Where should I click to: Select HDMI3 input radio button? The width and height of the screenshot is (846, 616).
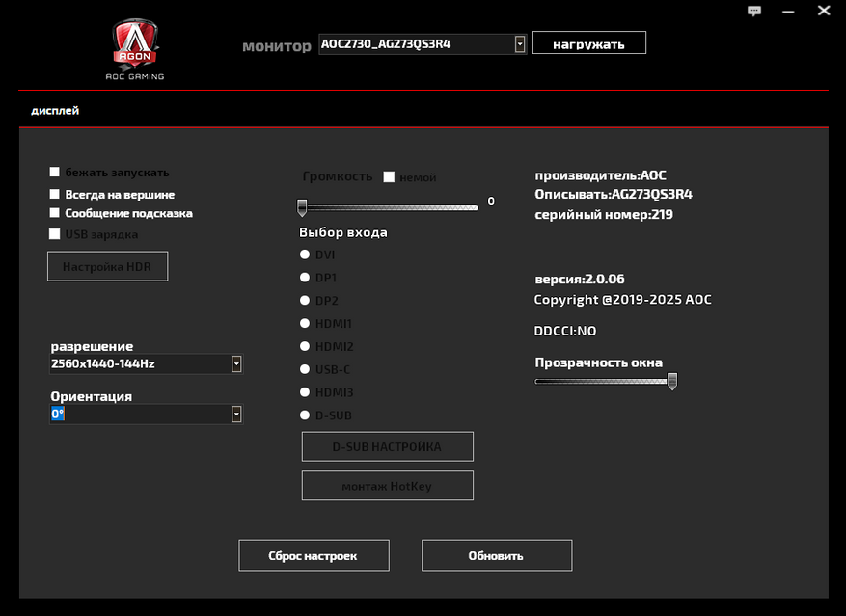coord(305,392)
